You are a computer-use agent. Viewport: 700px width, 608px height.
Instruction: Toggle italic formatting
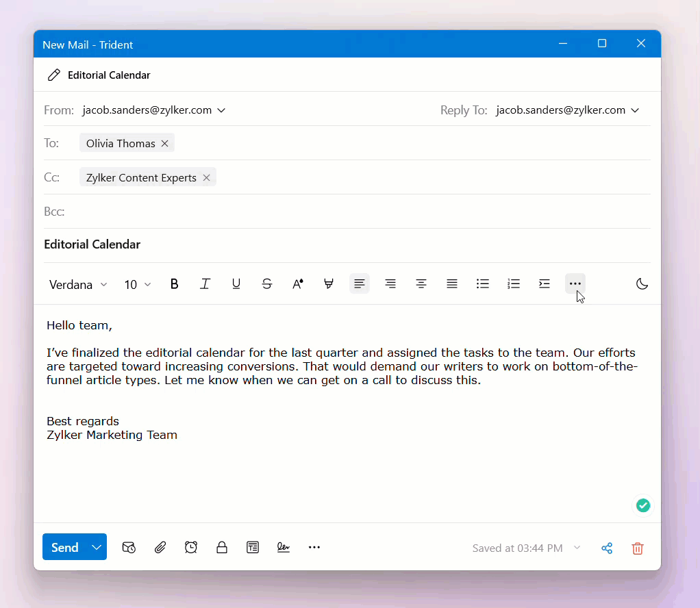(205, 284)
